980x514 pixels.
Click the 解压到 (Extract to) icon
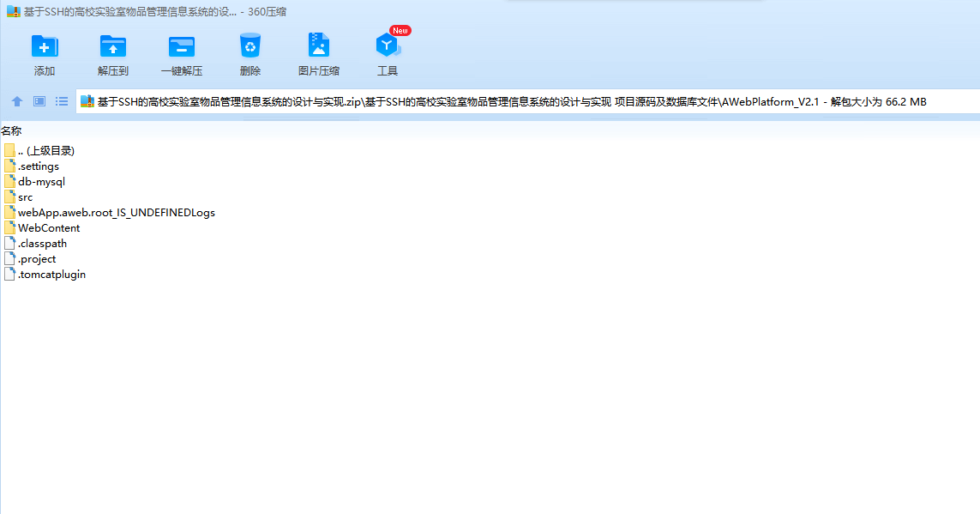coord(113,47)
